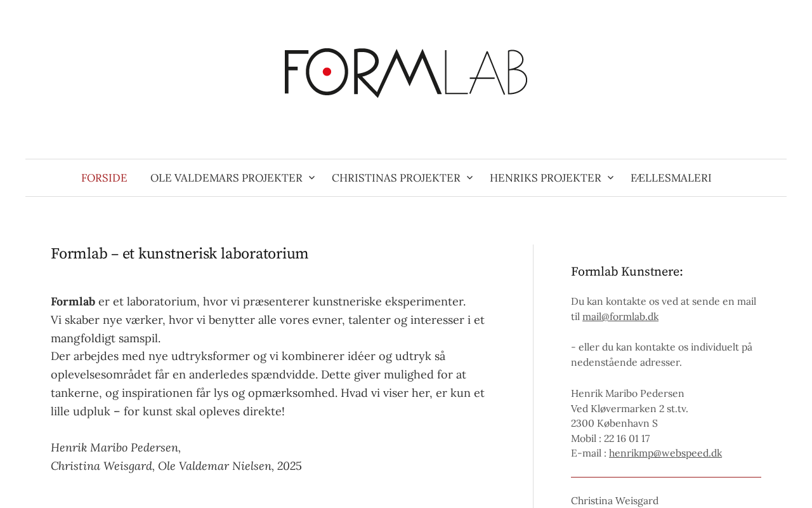Expand the Henriks Projekter submenu chevron

[x=611, y=178]
